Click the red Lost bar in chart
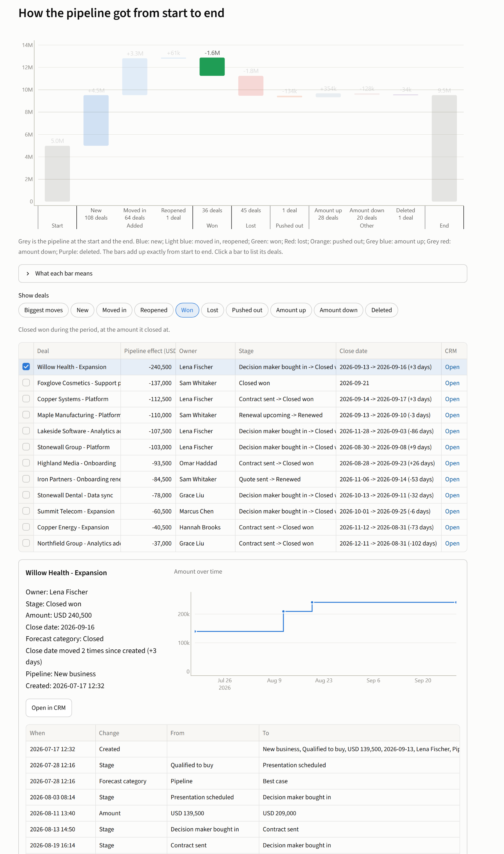 [x=251, y=86]
